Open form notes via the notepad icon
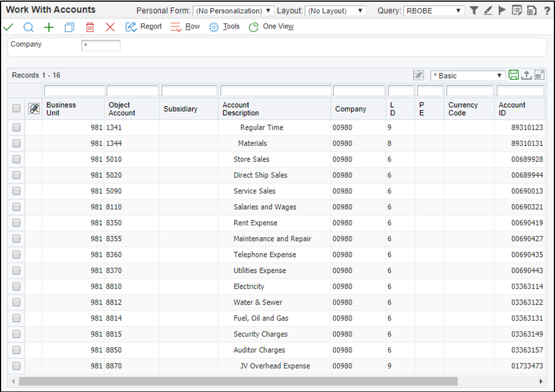This screenshot has width=555, height=392. pos(517,10)
